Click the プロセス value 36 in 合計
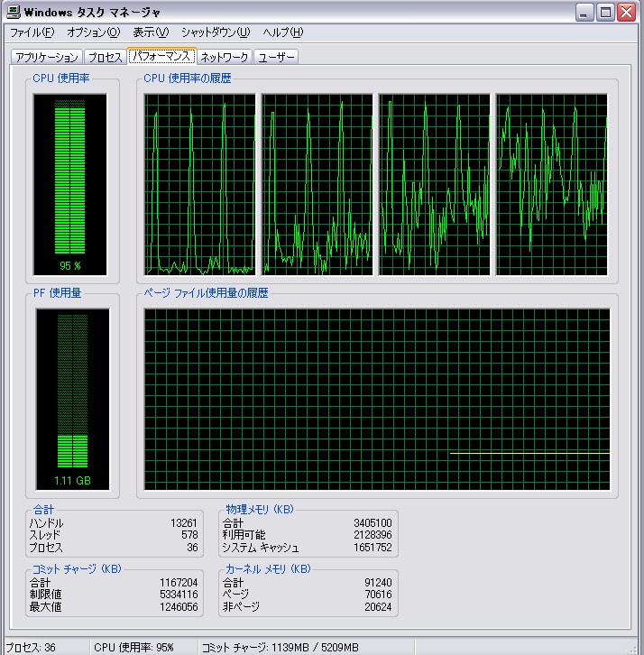644x655 pixels. click(x=192, y=548)
